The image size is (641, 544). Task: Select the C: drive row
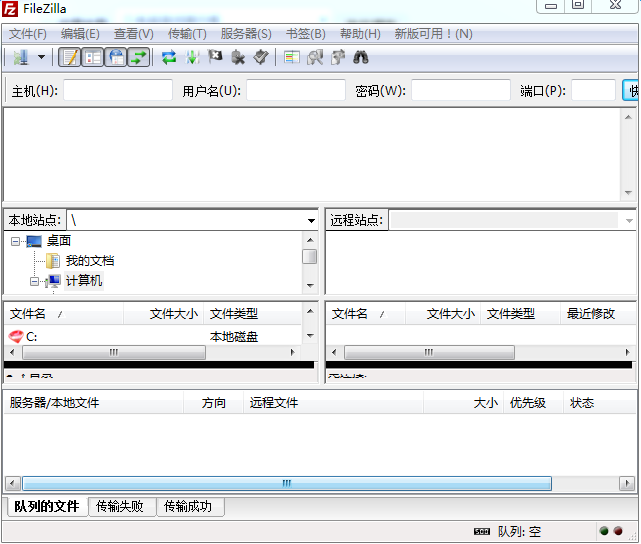click(x=153, y=337)
